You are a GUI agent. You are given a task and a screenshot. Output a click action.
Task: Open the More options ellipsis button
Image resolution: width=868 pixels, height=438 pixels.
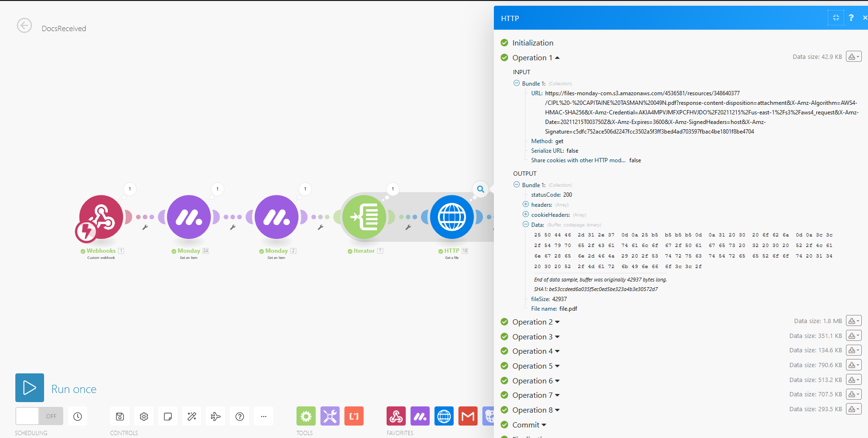click(x=263, y=416)
